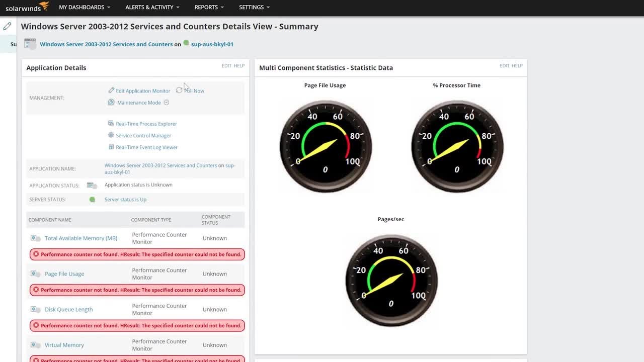Open the Alerts & Activity menu
644x362 pixels.
[x=152, y=7]
